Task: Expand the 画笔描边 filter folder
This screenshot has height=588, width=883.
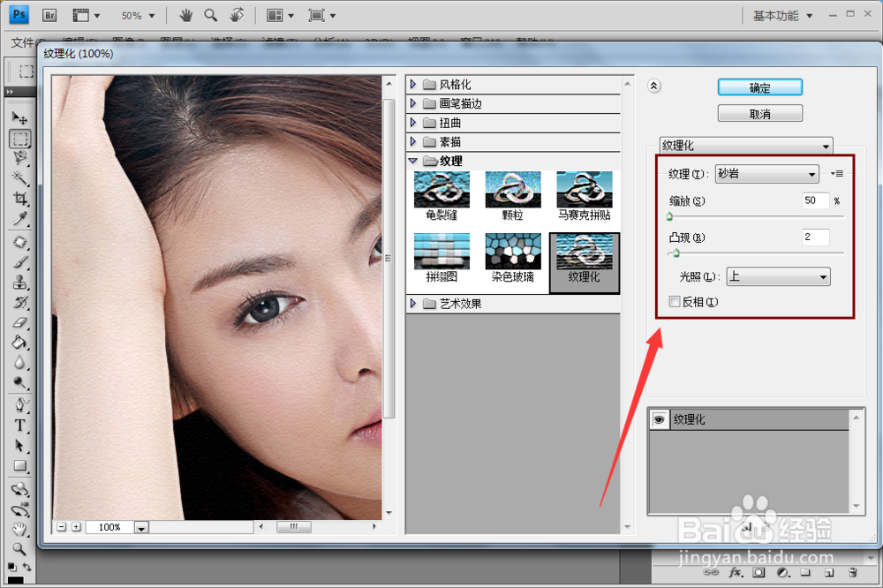Action: point(413,103)
